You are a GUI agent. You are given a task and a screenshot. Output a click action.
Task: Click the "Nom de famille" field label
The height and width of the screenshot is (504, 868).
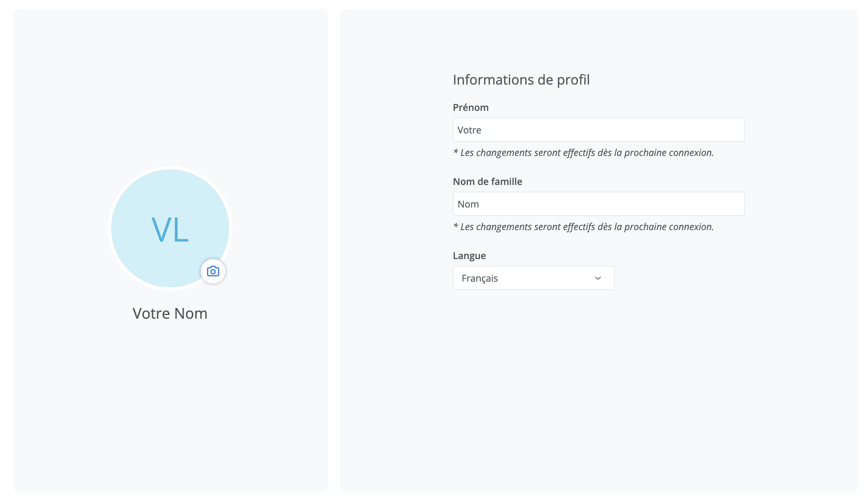(x=487, y=182)
